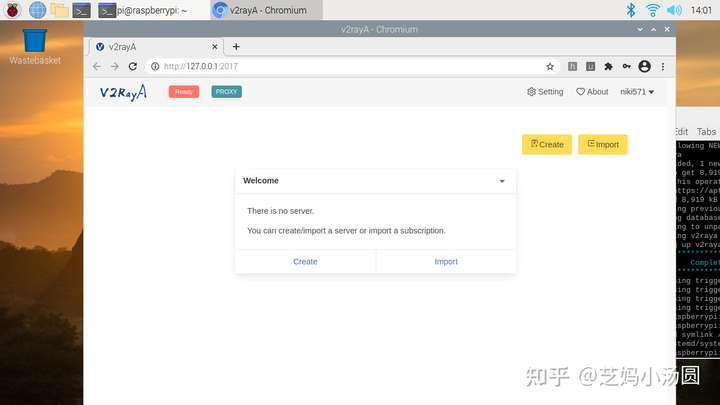720x405 pixels.
Task: Click the yellow Import button
Action: tap(603, 145)
